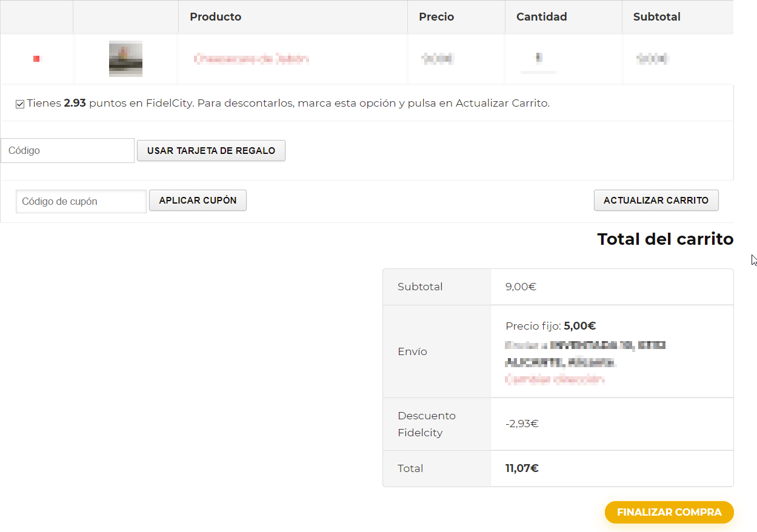Click the Precio fijo 5,00€ shipping rate

(x=550, y=326)
